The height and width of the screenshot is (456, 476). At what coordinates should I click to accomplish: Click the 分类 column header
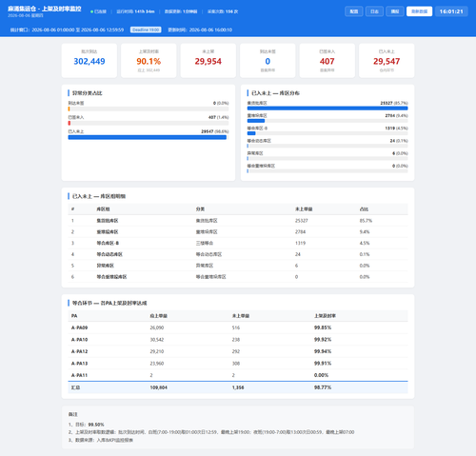pos(200,209)
